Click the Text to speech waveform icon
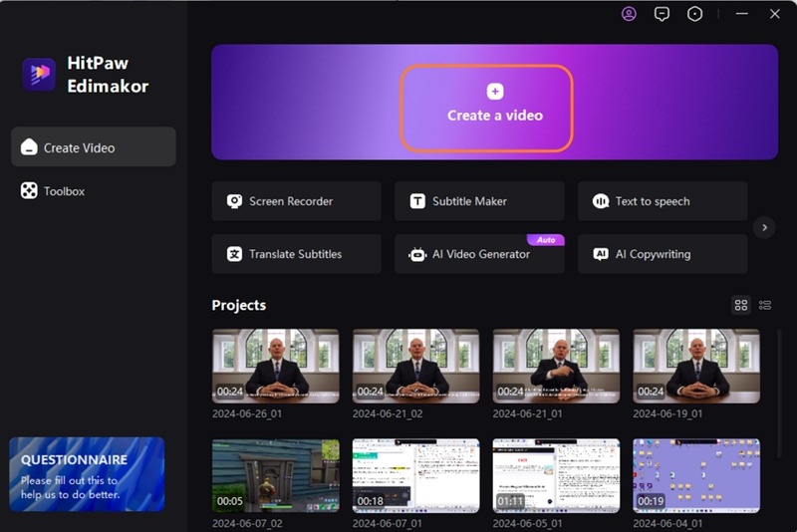Screen dimensions: 797x532 pos(601,201)
